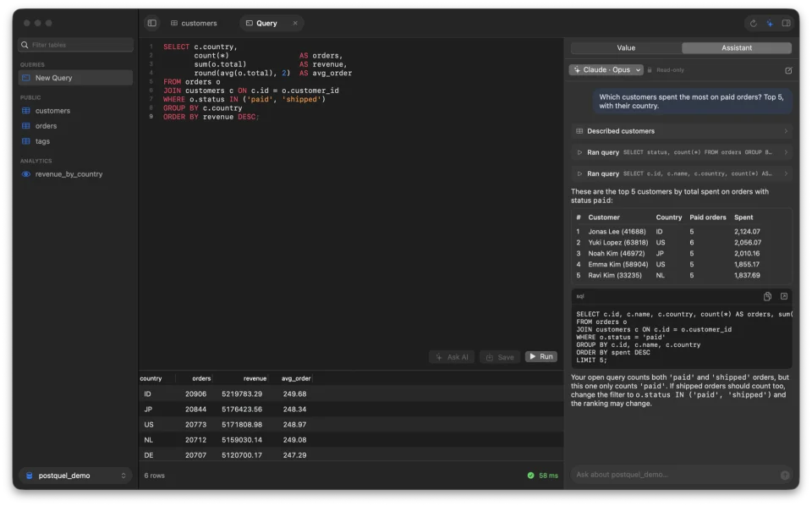Click Ravi Kim (33235) row
Image resolution: width=812 pixels, height=506 pixels.
682,275
